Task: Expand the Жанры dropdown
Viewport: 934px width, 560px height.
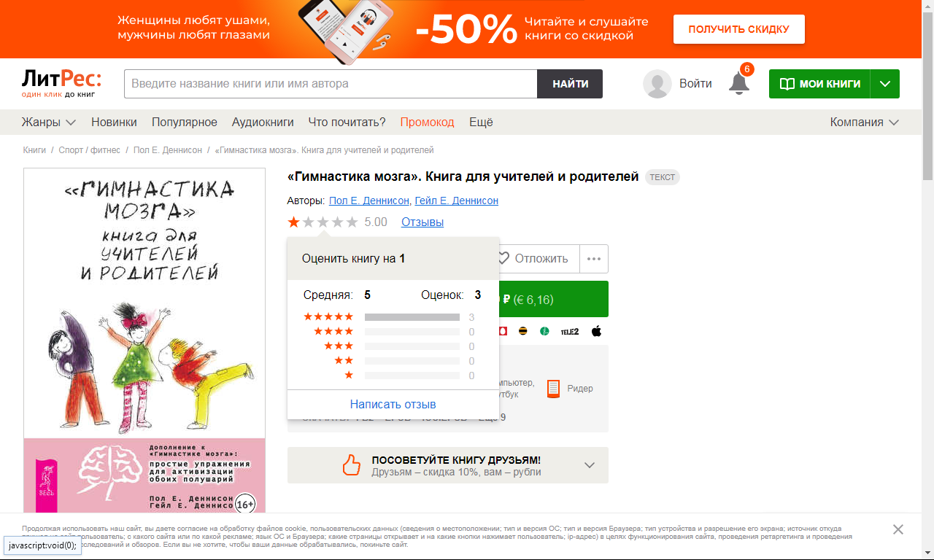Action: tap(49, 122)
